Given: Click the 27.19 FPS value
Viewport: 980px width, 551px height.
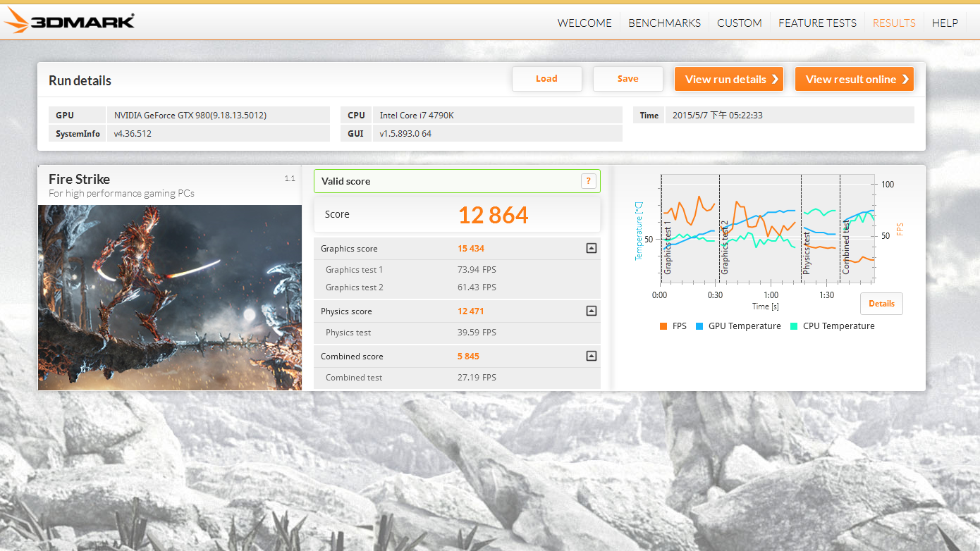Looking at the screenshot, I should tap(477, 378).
